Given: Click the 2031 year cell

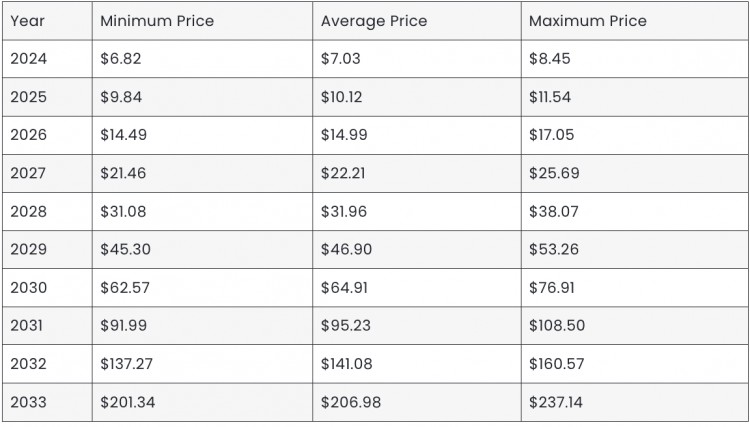Looking at the screenshot, I should point(47,325).
